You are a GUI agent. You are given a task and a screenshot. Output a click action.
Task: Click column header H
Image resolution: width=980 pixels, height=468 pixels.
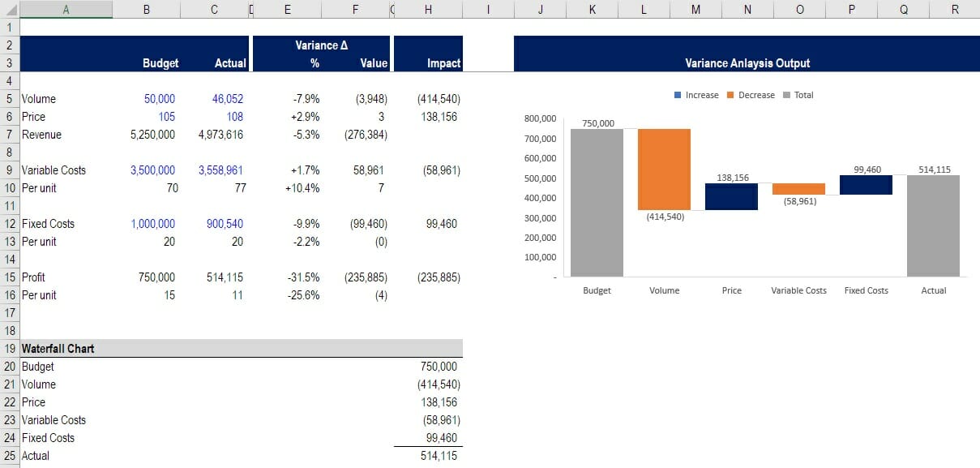pos(428,9)
